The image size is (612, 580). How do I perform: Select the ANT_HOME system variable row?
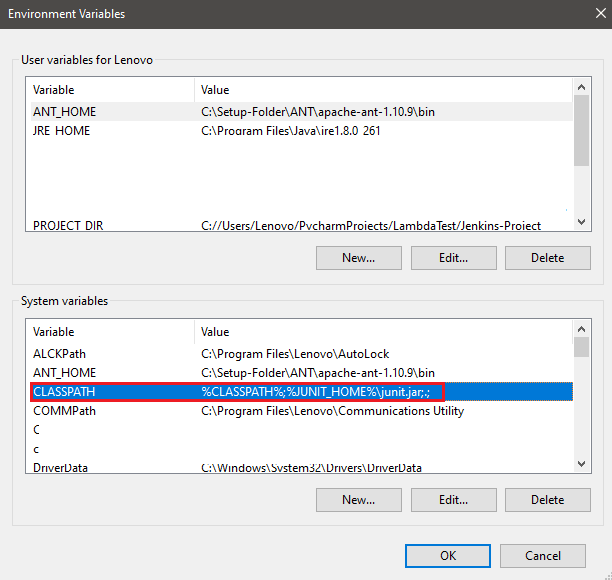tap(65, 373)
